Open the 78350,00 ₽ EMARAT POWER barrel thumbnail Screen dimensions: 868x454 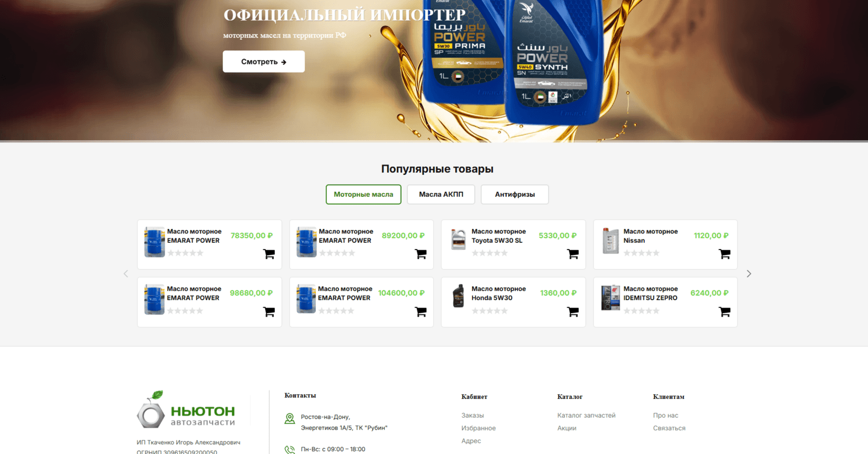pyautogui.click(x=155, y=242)
